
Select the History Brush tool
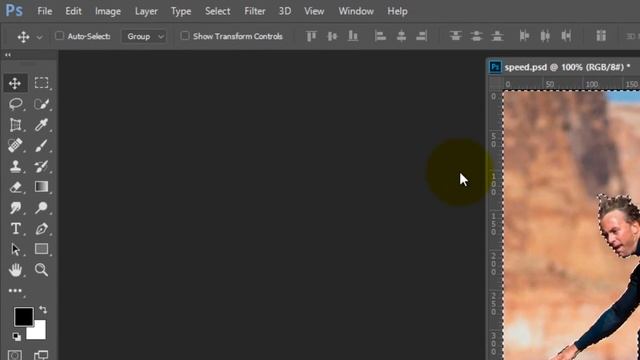pos(41,167)
